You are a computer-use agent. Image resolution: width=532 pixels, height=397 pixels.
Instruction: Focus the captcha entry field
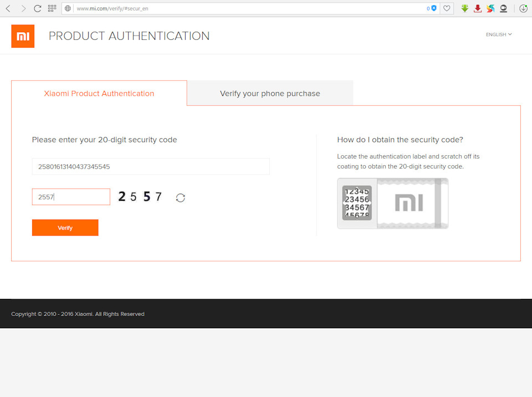pos(71,197)
